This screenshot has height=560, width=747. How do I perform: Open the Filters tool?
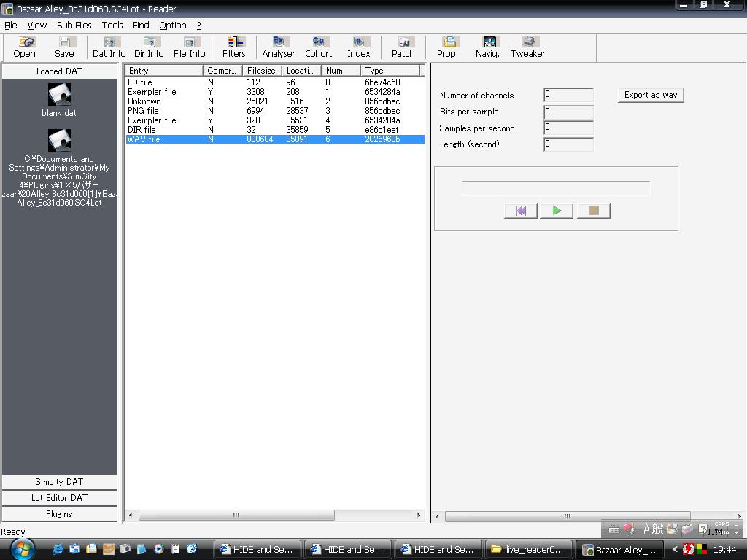pos(234,47)
